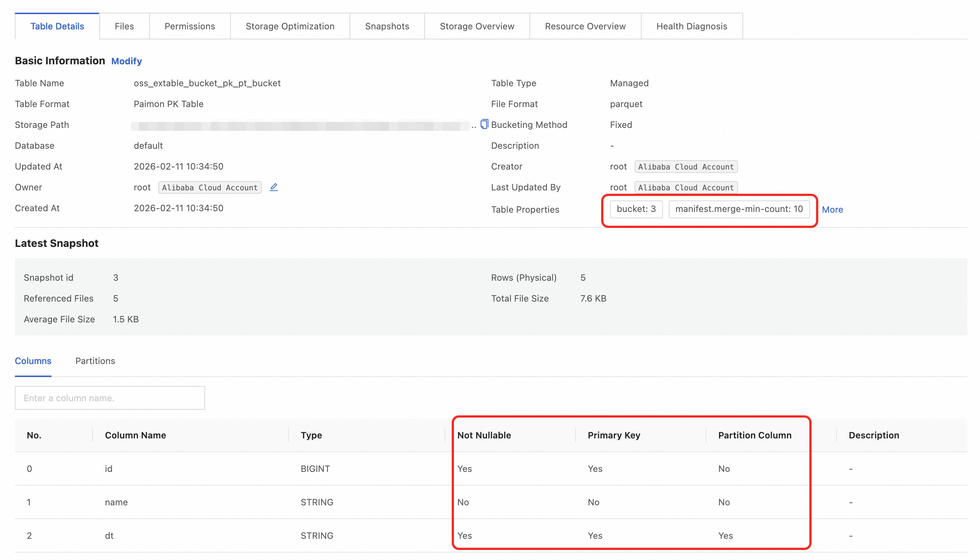Viewport: 980px width, 560px height.
Task: Click the 'Snapshot id' label
Action: tap(48, 278)
